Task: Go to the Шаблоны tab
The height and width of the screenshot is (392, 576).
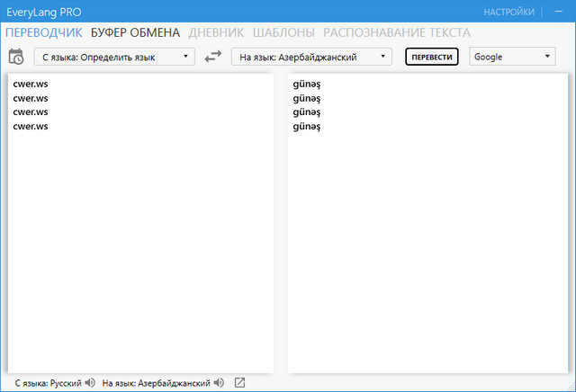Action: tap(283, 32)
